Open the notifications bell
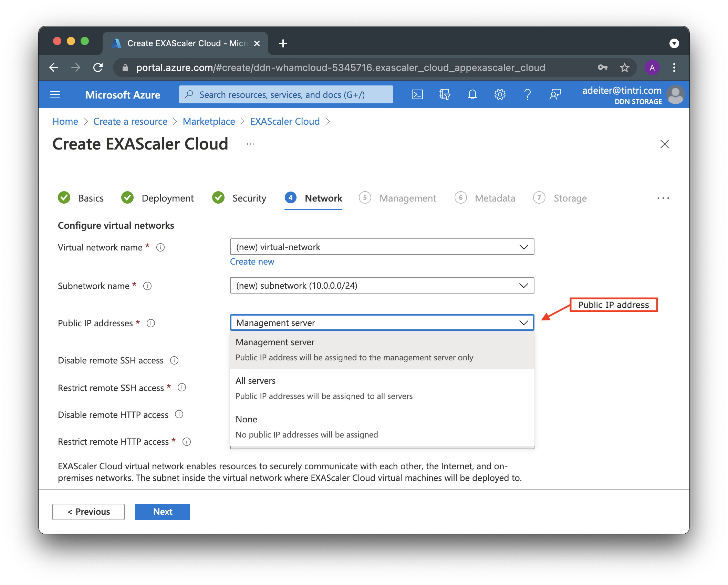728x585 pixels. pos(472,94)
